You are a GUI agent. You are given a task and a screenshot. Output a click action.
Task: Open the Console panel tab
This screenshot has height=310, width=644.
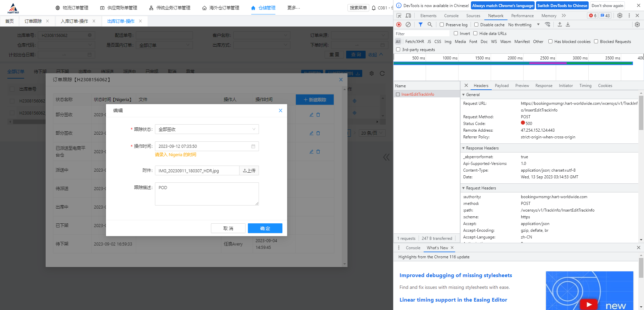(451, 15)
